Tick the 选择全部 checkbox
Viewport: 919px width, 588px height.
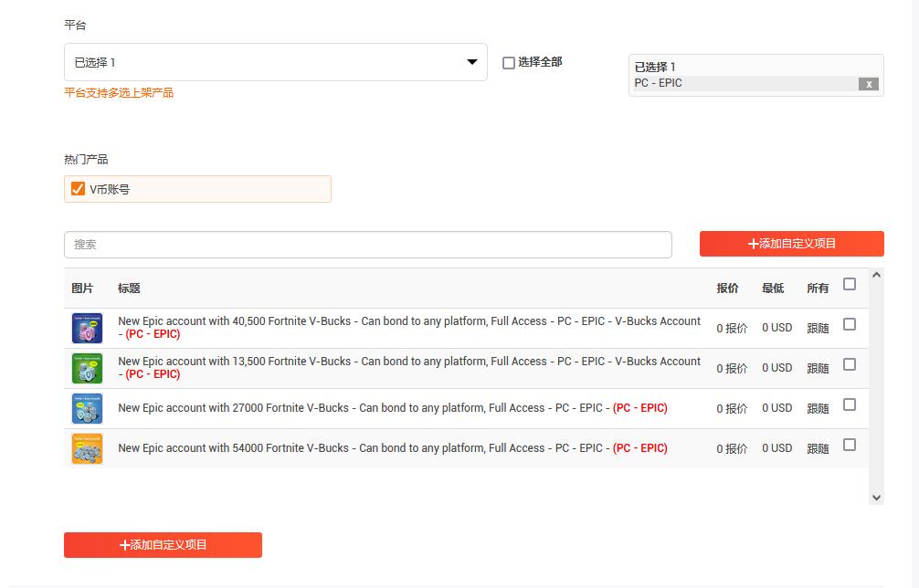(509, 63)
